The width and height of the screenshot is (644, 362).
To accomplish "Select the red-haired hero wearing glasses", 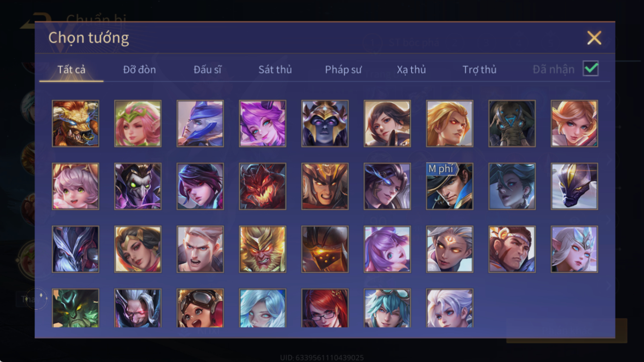I will [x=325, y=308].
